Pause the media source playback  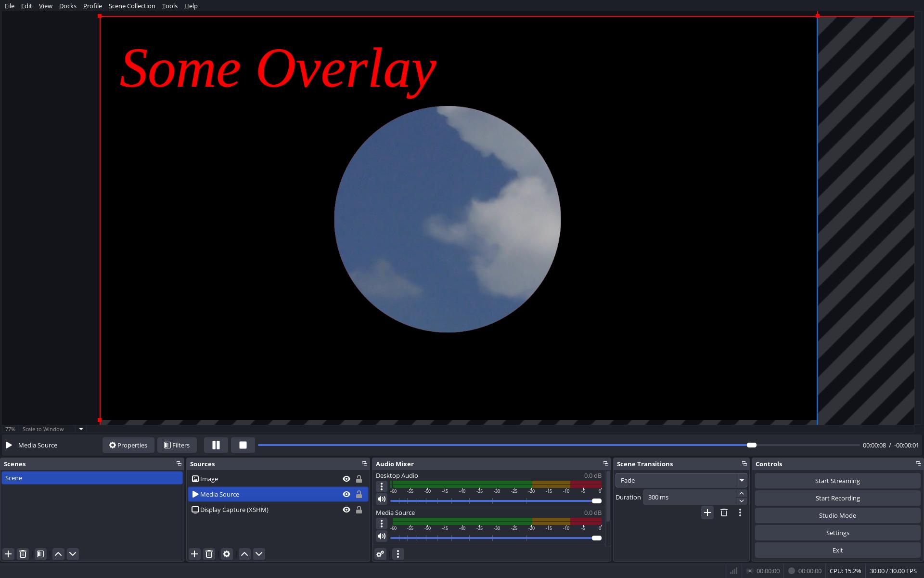tap(216, 445)
